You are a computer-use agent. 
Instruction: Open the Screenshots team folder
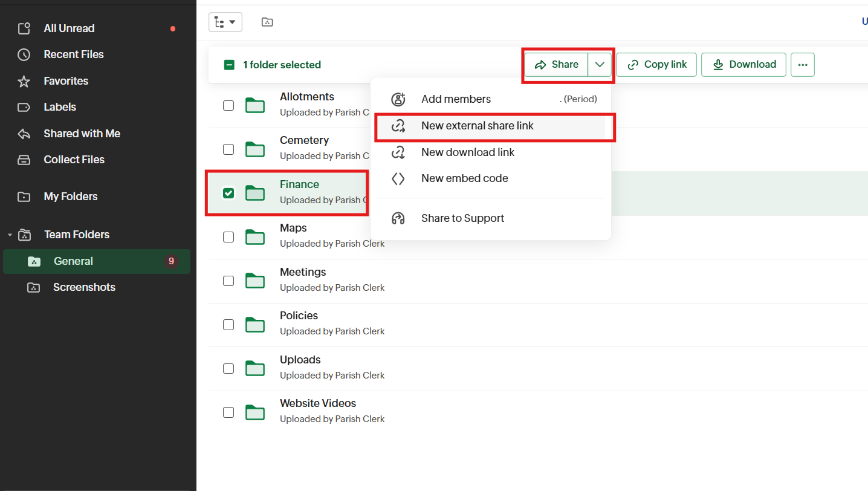click(83, 287)
